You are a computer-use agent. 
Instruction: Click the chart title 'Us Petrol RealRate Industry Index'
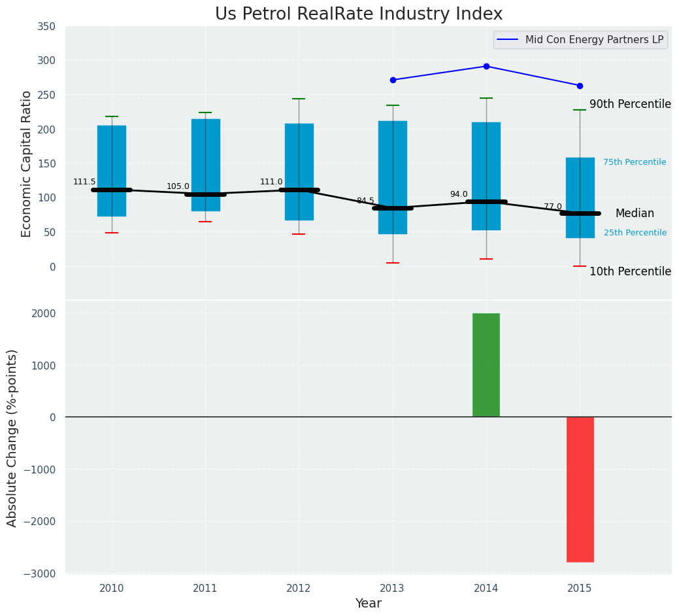click(359, 14)
